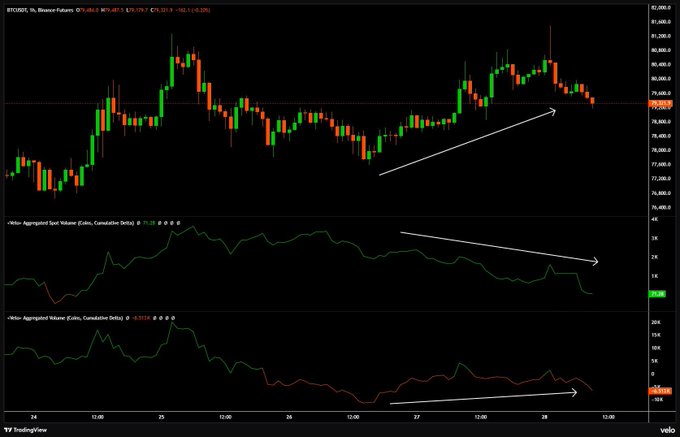Click the 28 date label on time axis
Screen dimensions: 680x437
[x=545, y=417]
